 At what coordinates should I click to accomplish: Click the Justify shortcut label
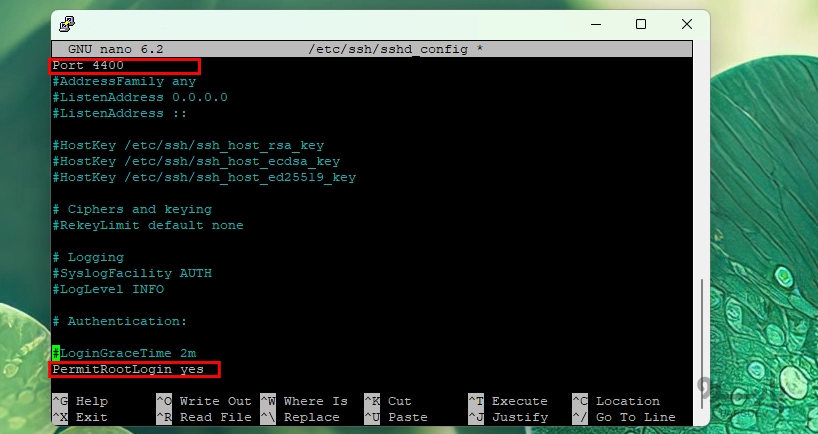pos(519,417)
